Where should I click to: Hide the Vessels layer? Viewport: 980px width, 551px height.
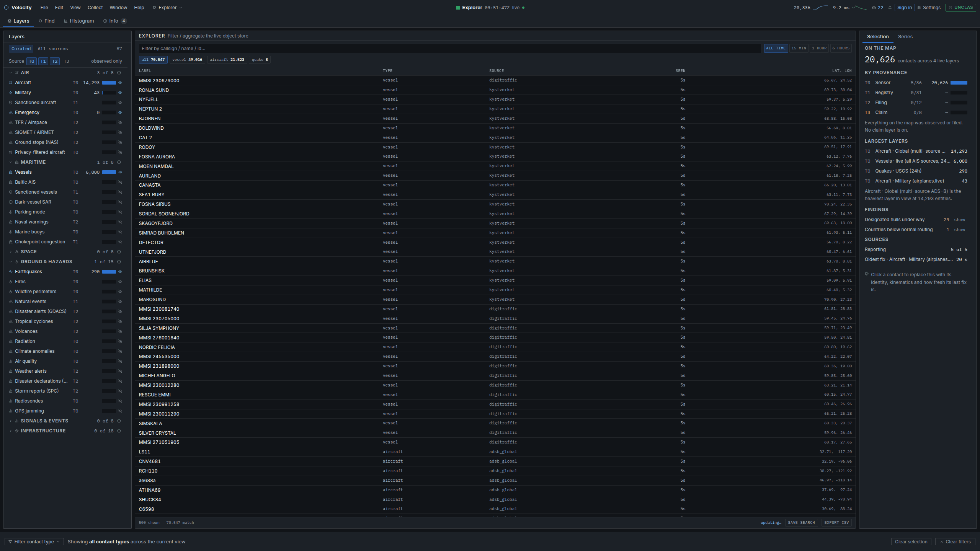pos(120,172)
